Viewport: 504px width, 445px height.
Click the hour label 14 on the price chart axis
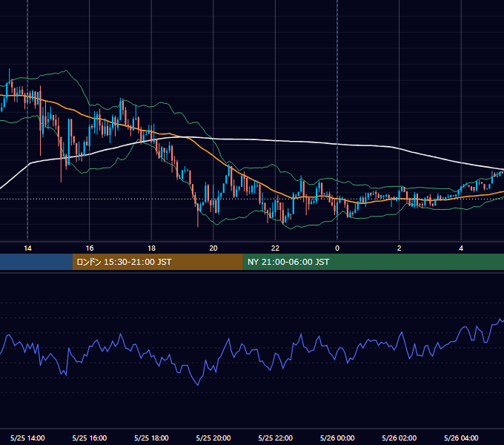(x=27, y=248)
